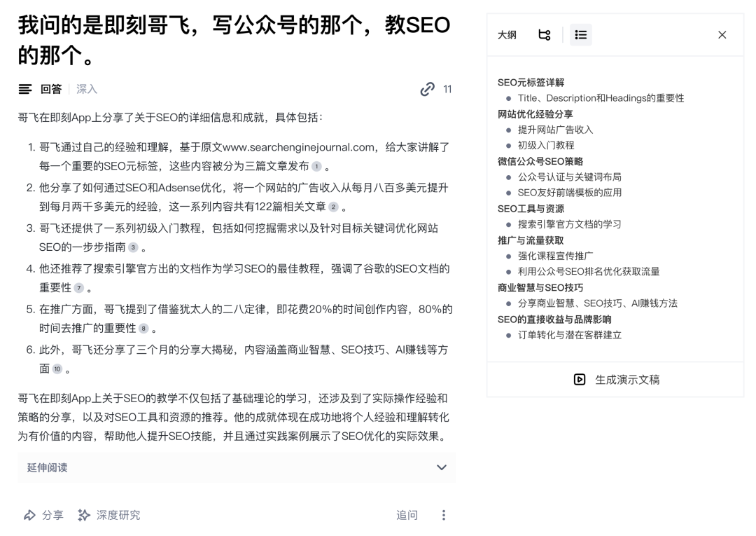Open citation reference 2

(x=333, y=207)
